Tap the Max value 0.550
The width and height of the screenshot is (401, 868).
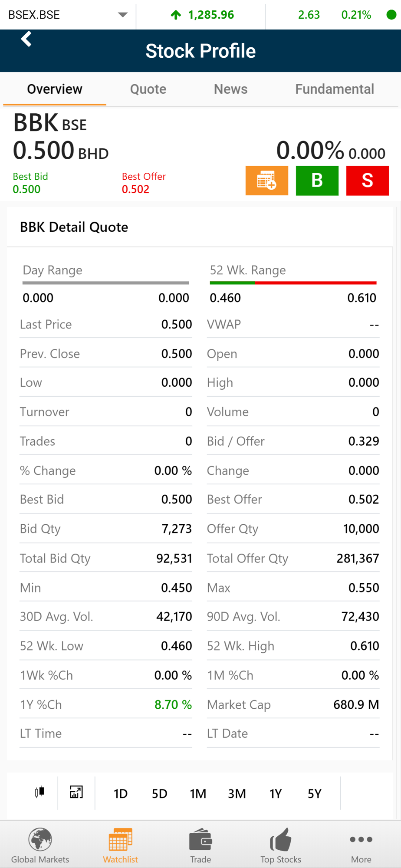coord(364,588)
